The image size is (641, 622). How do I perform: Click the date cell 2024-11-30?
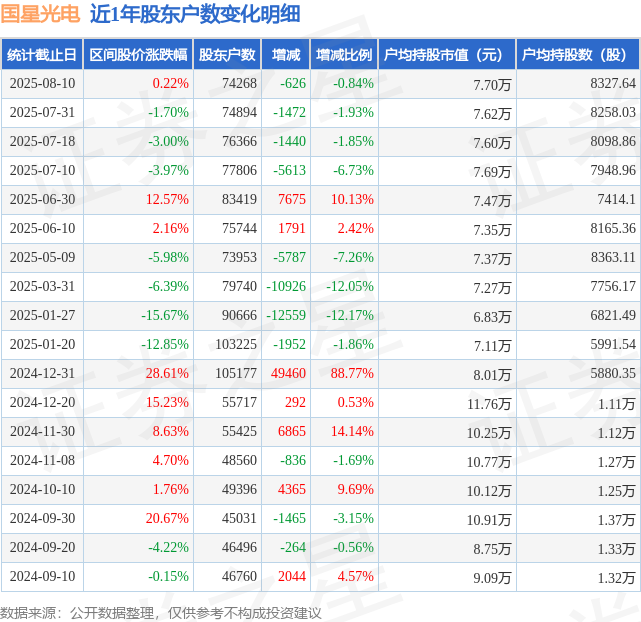[x=43, y=432]
